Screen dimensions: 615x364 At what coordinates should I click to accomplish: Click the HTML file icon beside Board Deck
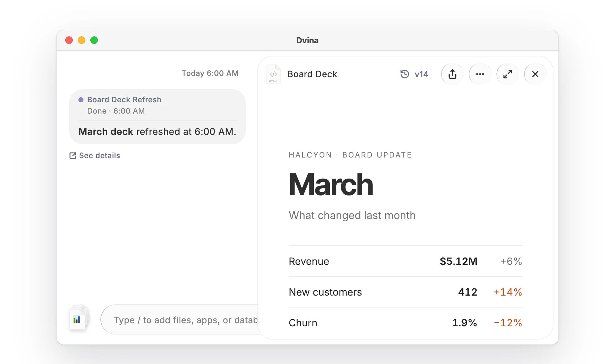(273, 74)
